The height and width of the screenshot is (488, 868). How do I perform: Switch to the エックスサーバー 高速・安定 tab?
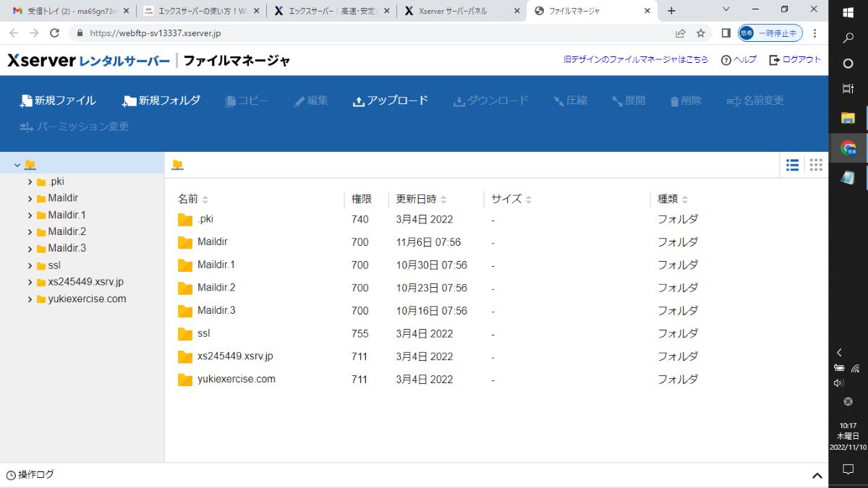click(331, 11)
